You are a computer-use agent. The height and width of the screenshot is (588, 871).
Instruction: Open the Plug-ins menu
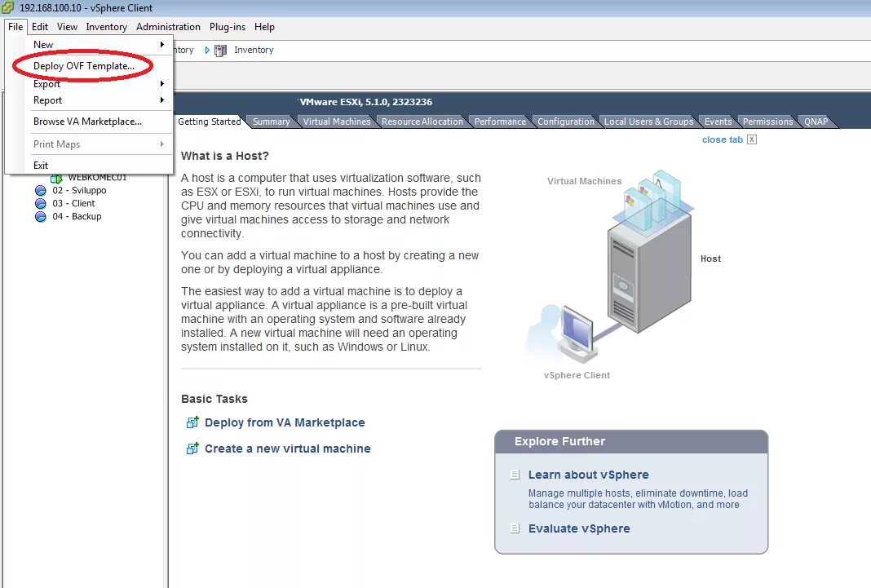(228, 27)
